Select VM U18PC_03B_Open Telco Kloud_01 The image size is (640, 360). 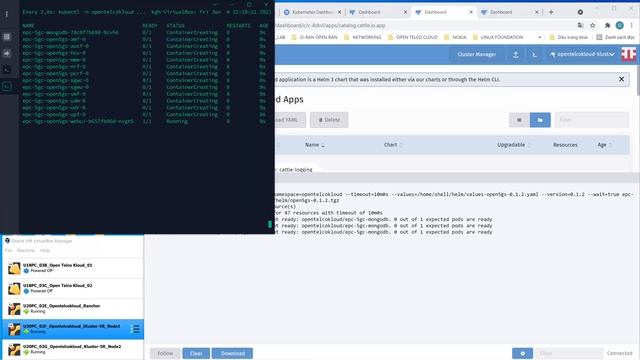tap(73, 268)
